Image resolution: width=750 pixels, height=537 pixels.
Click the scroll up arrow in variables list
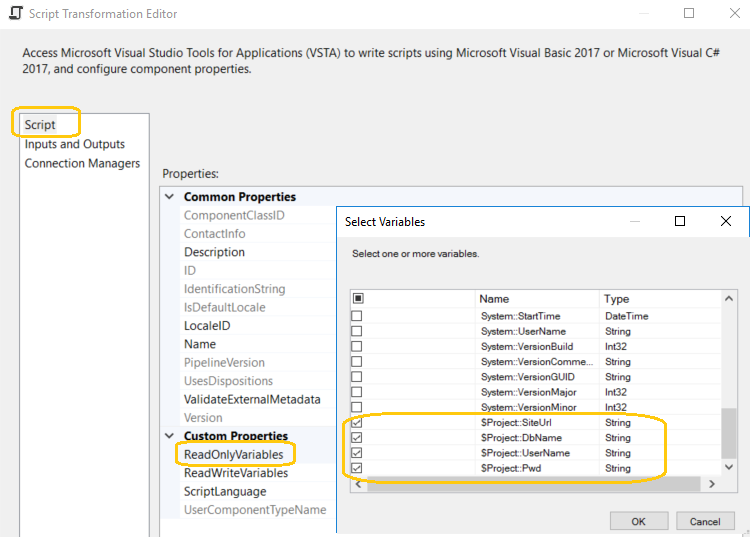728,298
